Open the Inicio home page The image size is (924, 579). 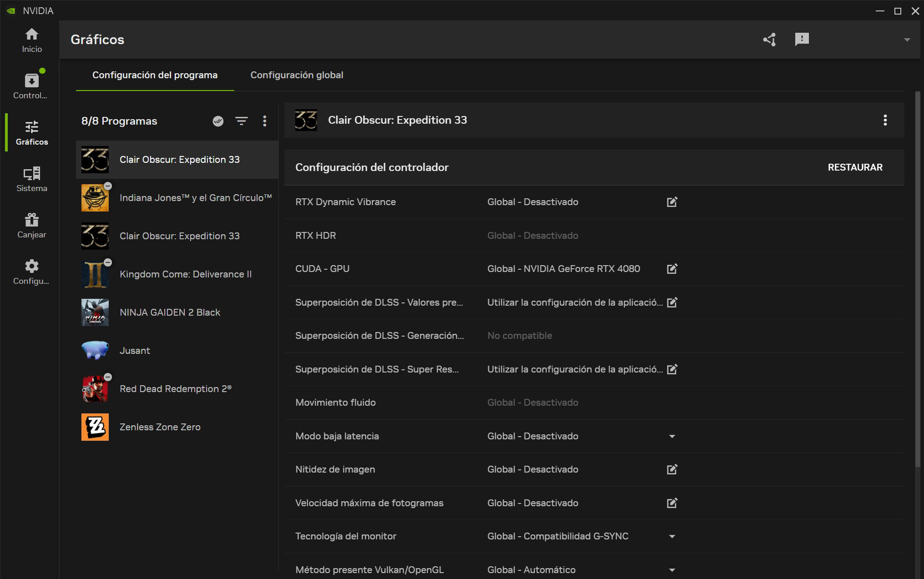(x=31, y=40)
